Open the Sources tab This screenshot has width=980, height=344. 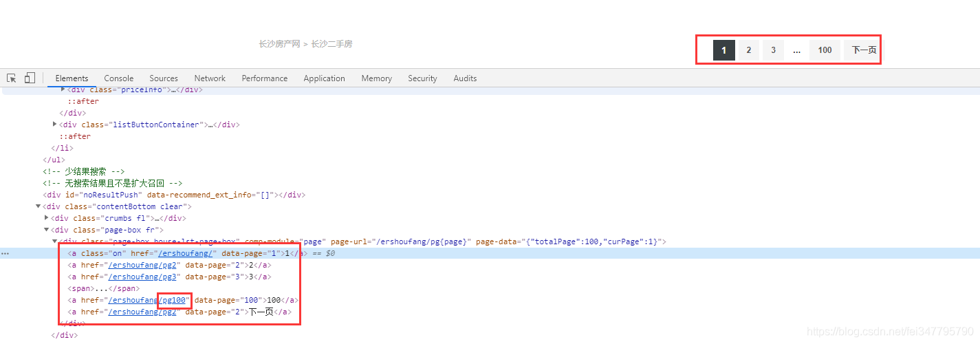click(164, 78)
